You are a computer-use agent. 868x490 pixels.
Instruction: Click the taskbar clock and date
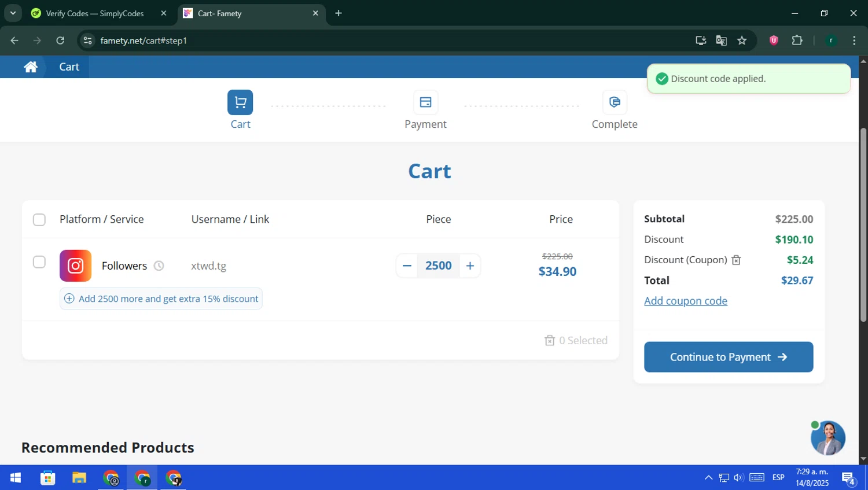[x=812, y=478]
